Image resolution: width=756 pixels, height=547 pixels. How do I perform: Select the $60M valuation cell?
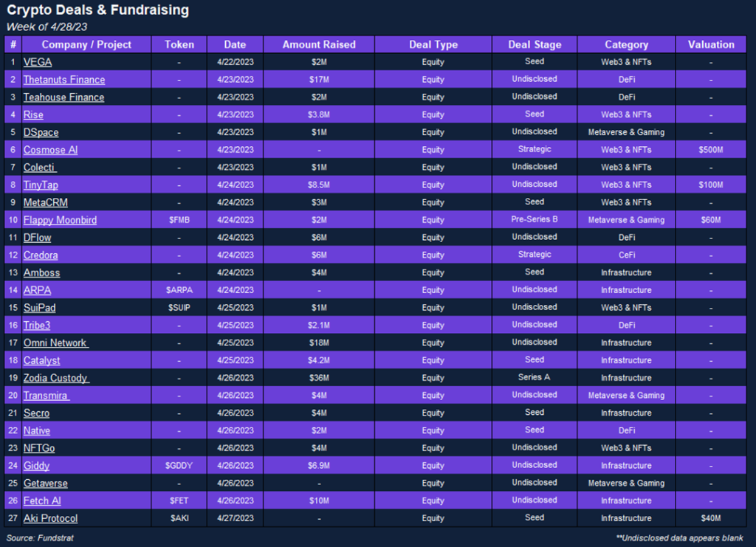711,220
